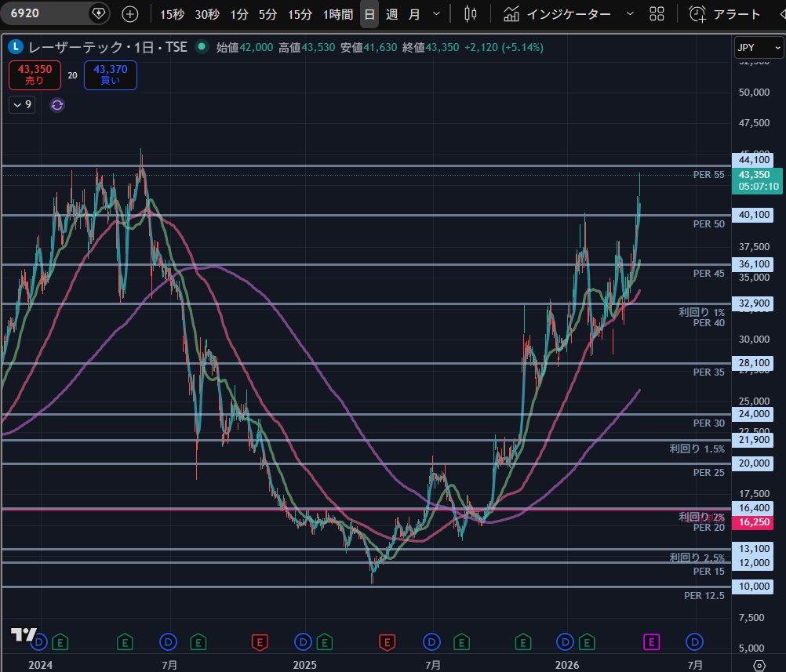Click the レーザーテック・1日・TSE chart title
The height and width of the screenshot is (672, 786).
[107, 47]
